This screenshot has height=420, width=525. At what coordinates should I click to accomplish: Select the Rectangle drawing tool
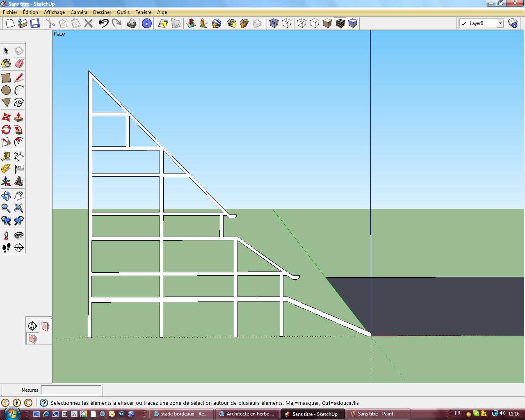(x=6, y=78)
